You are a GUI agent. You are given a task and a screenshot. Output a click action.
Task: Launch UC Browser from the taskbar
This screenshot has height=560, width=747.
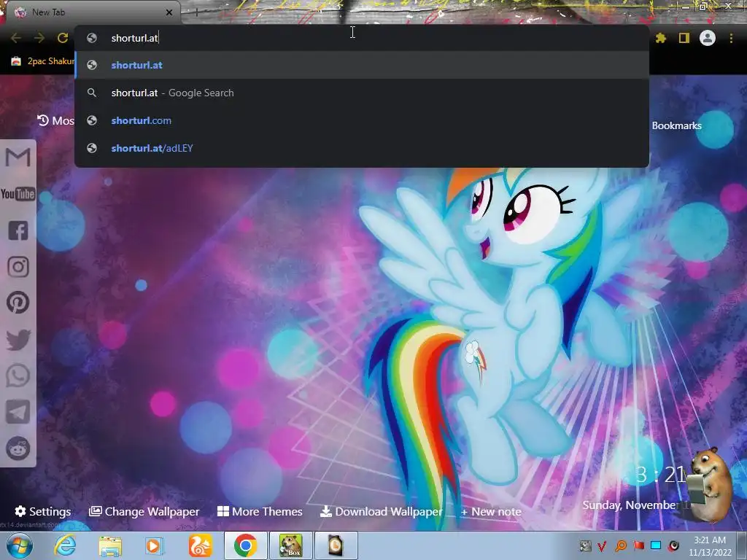[x=200, y=545]
